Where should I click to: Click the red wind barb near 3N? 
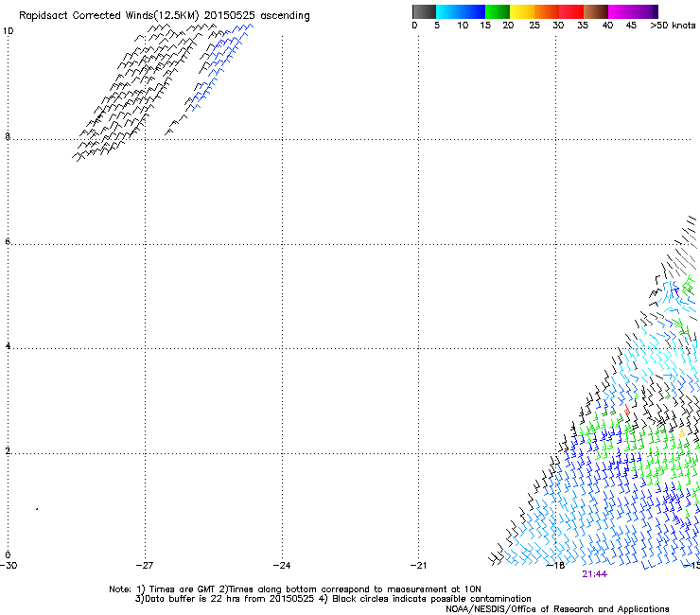click(627, 409)
